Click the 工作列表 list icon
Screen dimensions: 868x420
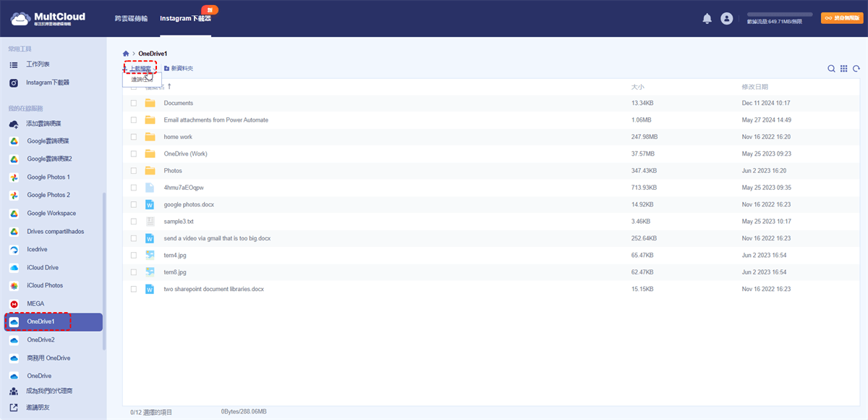(x=14, y=65)
